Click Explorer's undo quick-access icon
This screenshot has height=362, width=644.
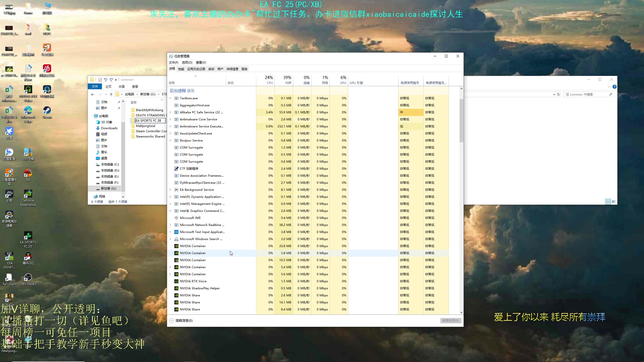click(x=105, y=80)
